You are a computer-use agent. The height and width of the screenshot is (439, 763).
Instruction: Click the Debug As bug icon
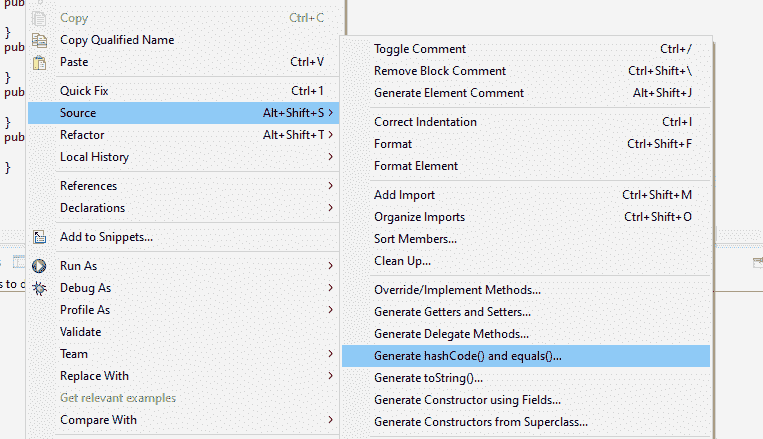[40, 288]
